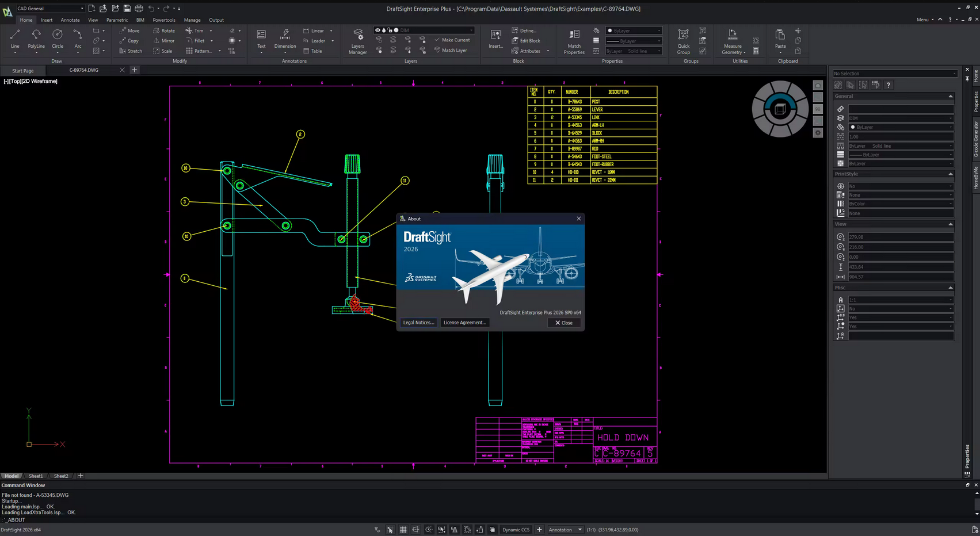Open the License Agreement button

coord(464,323)
